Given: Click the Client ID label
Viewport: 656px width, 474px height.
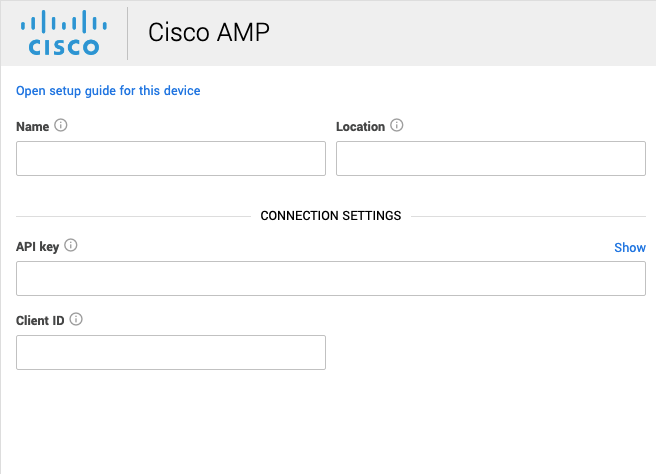Looking at the screenshot, I should (40, 320).
